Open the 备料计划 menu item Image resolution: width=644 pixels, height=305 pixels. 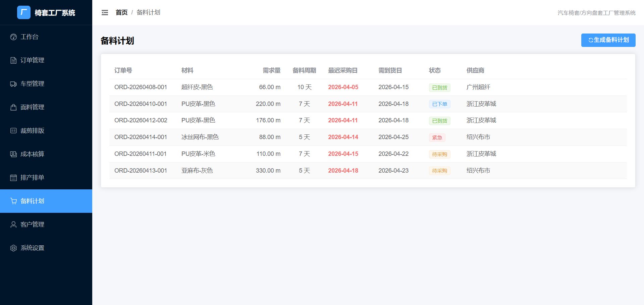click(46, 201)
